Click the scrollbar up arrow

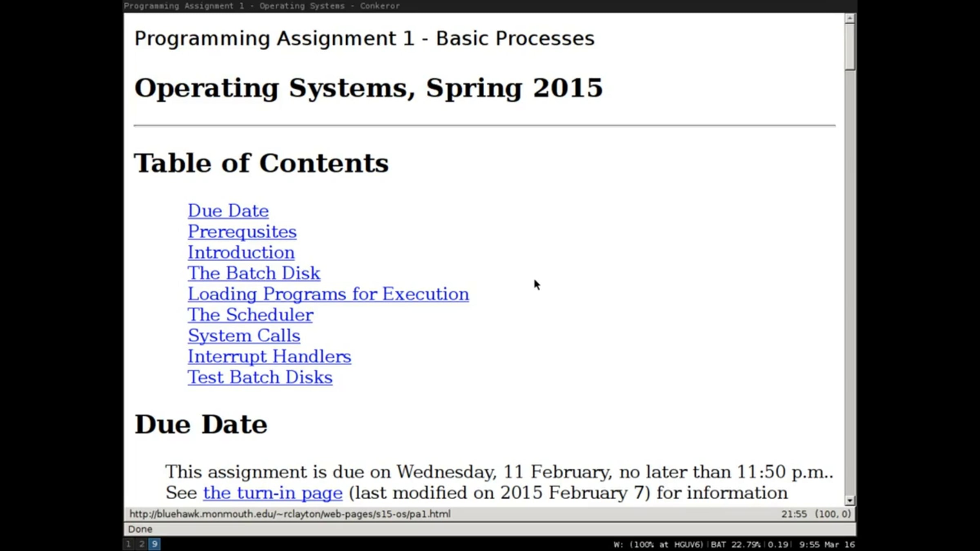point(850,18)
